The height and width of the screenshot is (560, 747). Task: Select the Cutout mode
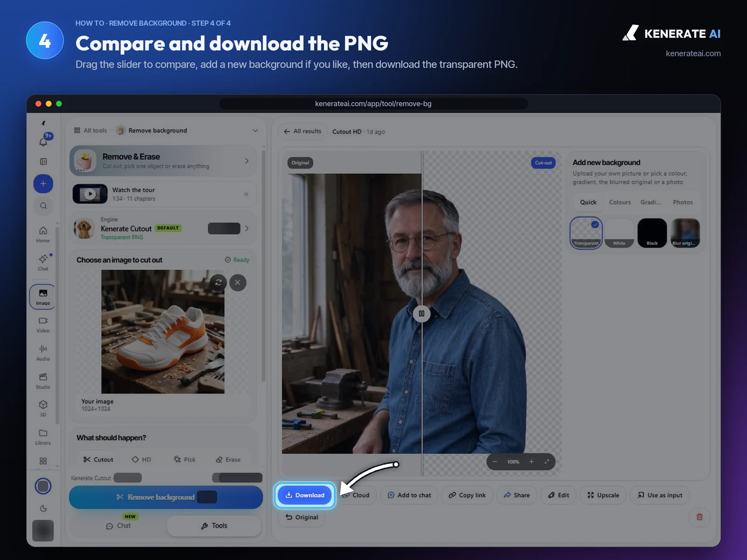[x=99, y=460]
